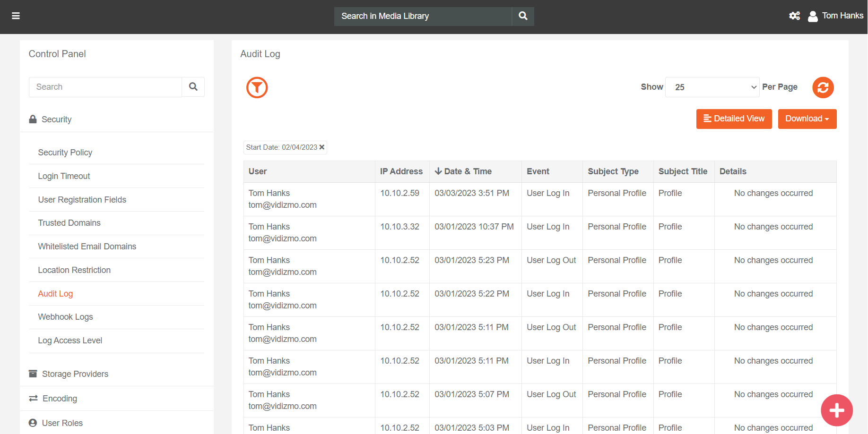
Task: Open the settings gears icon
Action: (x=794, y=16)
